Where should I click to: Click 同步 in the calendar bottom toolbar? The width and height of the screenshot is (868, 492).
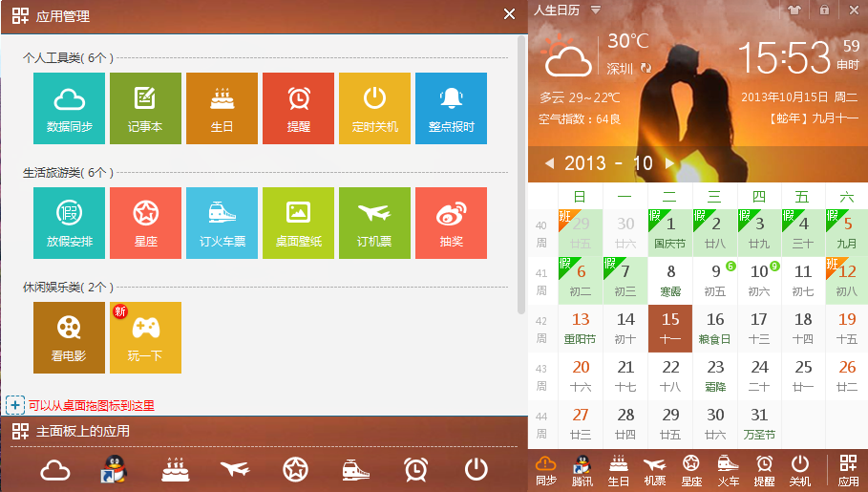click(546, 471)
